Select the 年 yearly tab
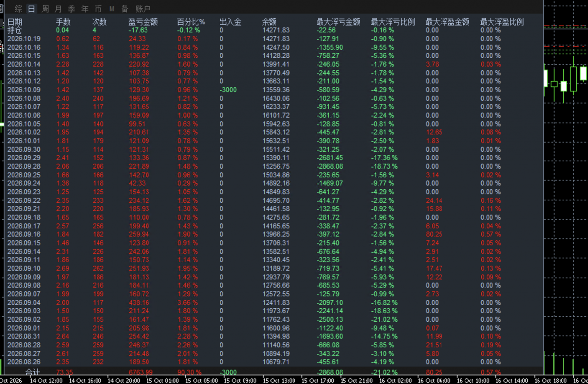Image resolution: width=588 pixels, height=384 pixels. pos(85,9)
